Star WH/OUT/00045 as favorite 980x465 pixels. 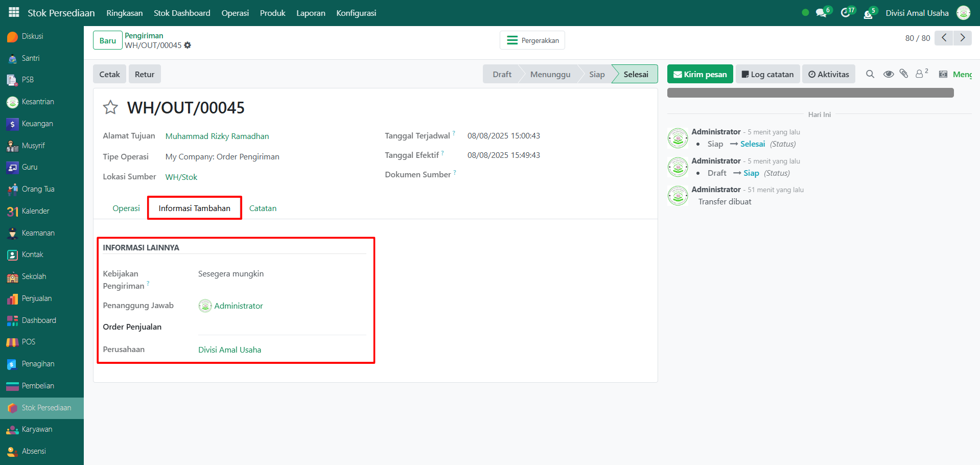click(110, 107)
